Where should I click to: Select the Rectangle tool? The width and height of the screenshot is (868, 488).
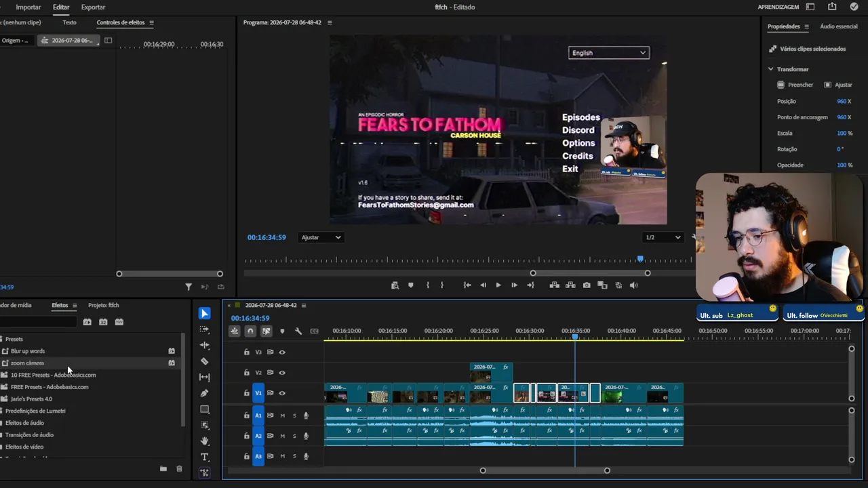pyautogui.click(x=205, y=409)
